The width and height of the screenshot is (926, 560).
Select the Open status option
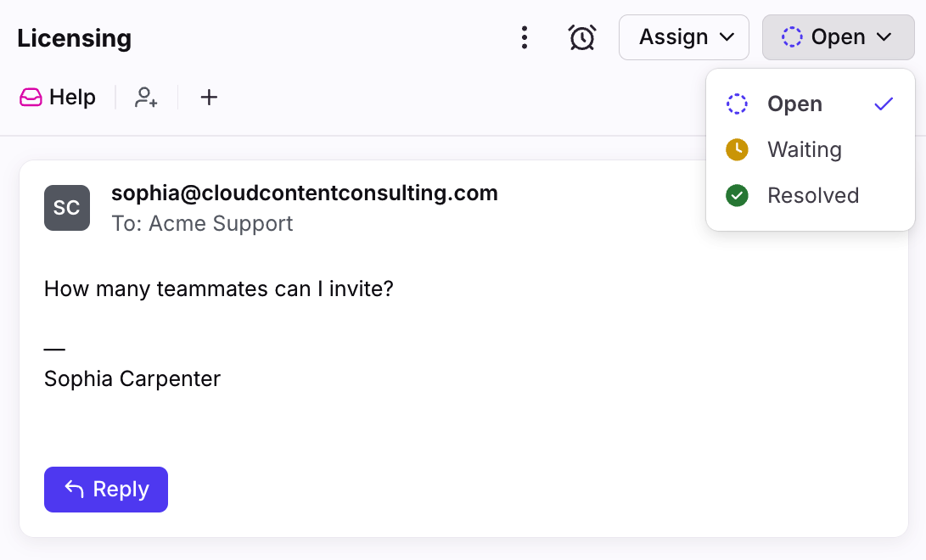pos(794,104)
